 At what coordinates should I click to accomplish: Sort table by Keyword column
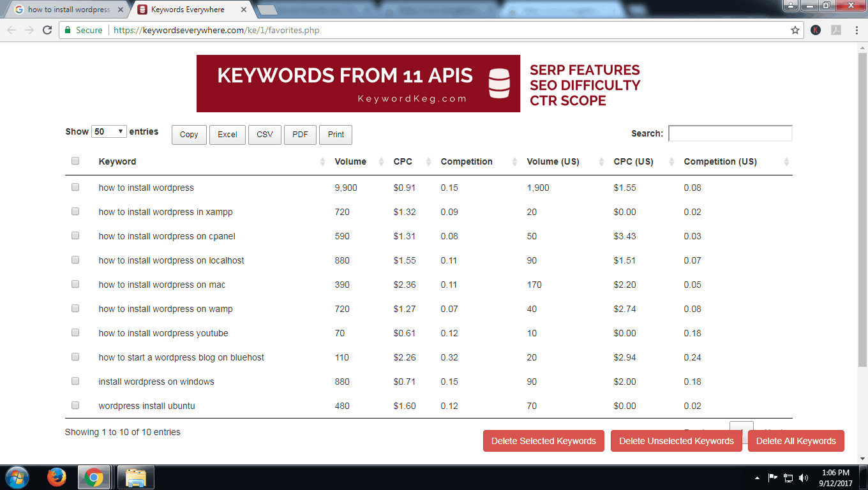[210, 161]
